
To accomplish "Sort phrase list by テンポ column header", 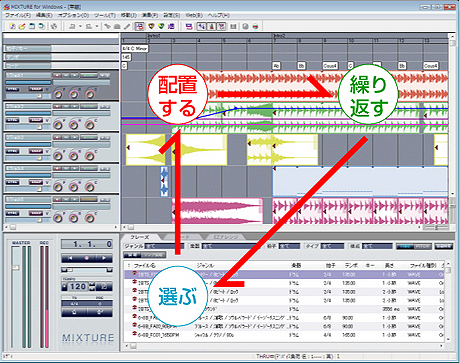I will tap(350, 266).
